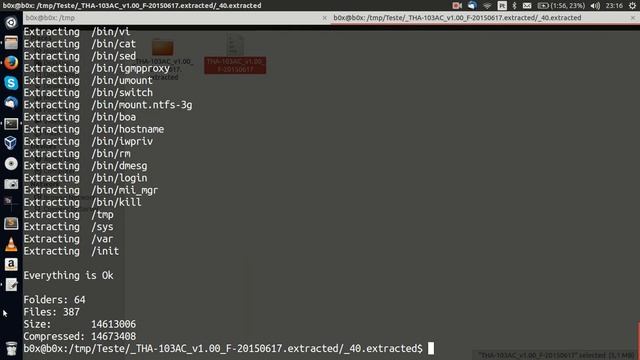Image resolution: width=640 pixels, height=360 pixels.
Task: Open Skype from the dock
Action: [x=11, y=83]
